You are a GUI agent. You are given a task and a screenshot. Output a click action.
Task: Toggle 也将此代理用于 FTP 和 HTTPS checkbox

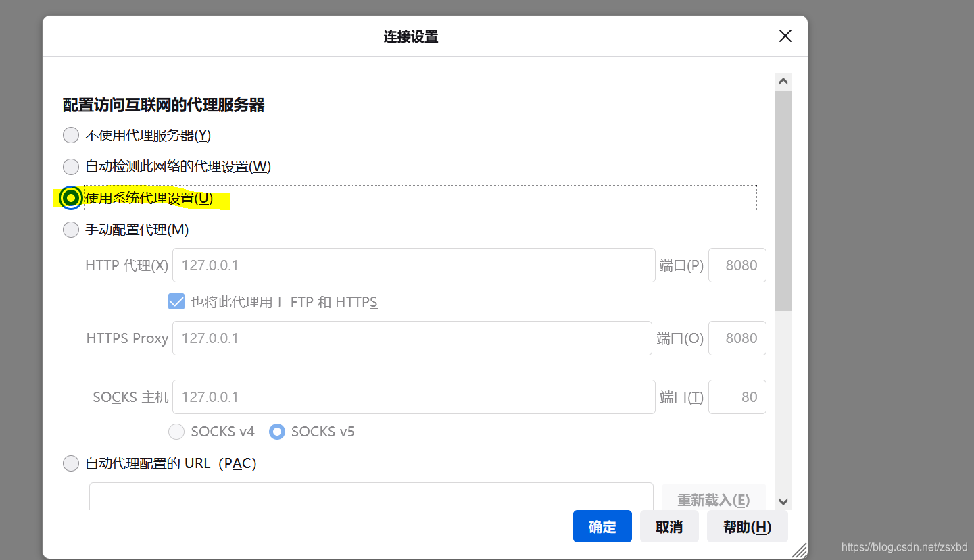pyautogui.click(x=176, y=302)
